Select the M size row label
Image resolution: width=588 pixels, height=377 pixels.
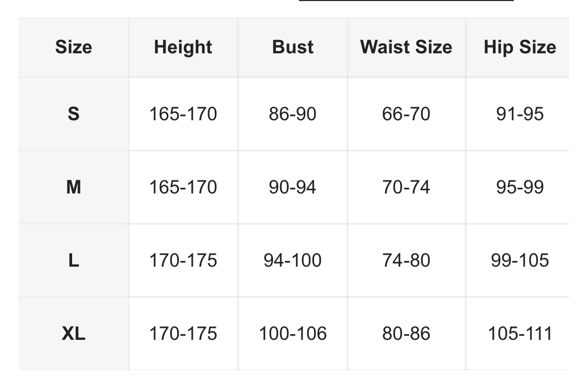(73, 187)
